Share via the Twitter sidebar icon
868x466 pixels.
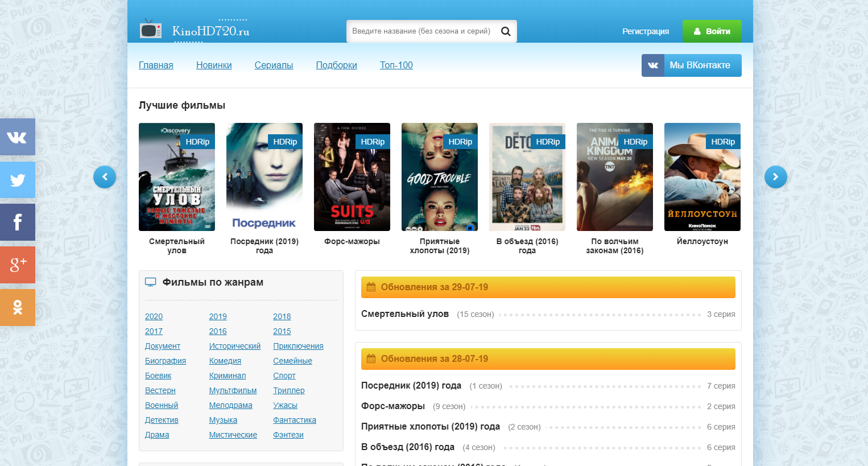[18, 180]
